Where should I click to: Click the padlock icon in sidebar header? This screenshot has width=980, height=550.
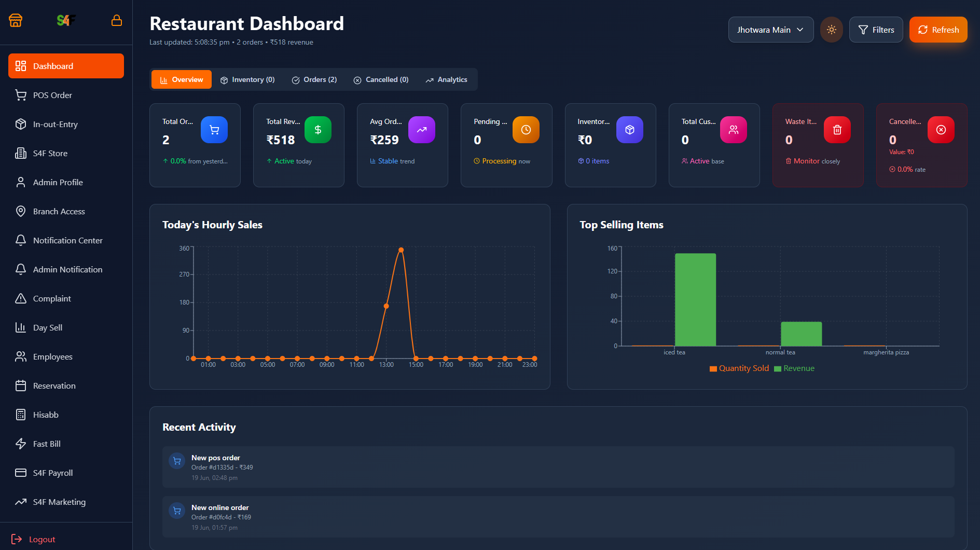pos(117,20)
